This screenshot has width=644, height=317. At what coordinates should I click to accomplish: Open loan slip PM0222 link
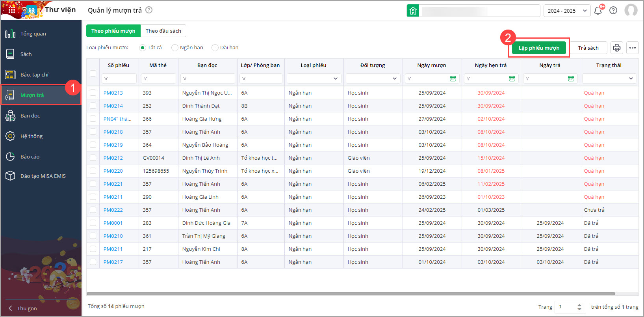[x=113, y=210]
